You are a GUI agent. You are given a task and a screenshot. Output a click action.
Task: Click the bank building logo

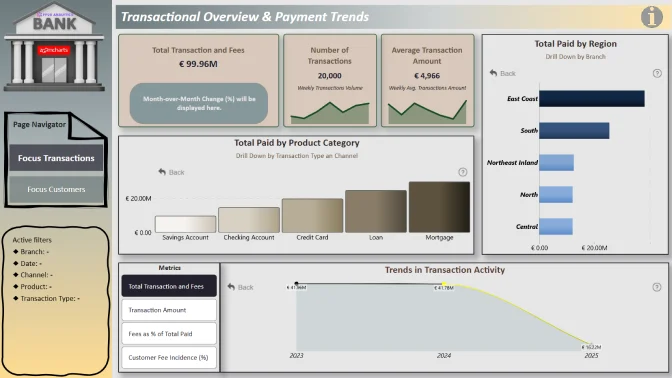pos(54,46)
